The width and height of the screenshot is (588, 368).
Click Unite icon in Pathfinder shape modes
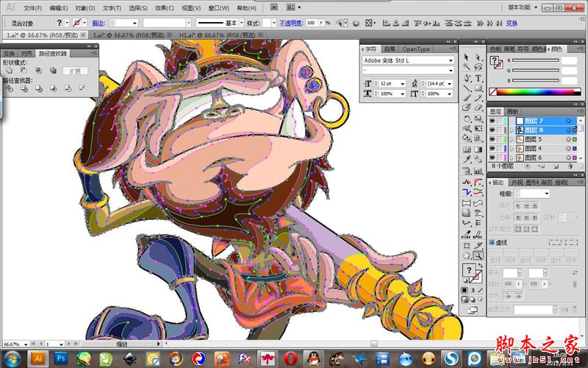pos(9,70)
